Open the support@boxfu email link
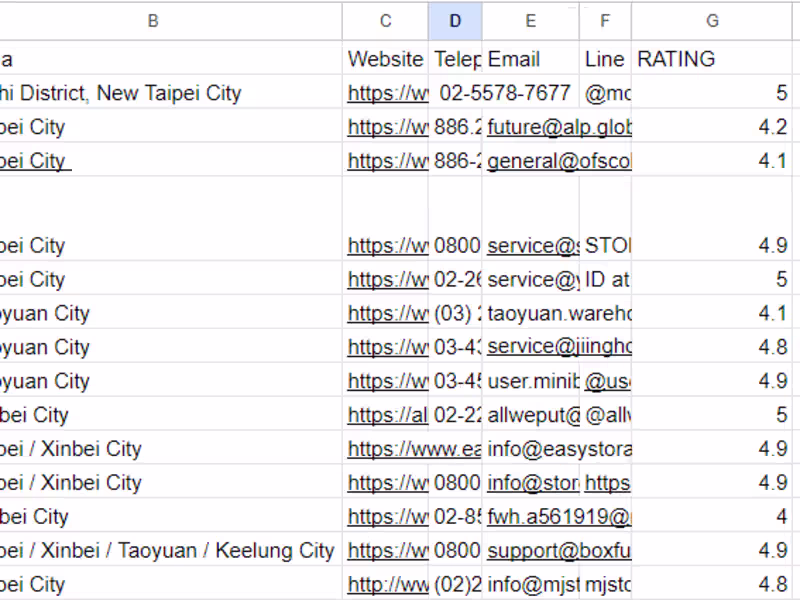The width and height of the screenshot is (800, 600). tap(559, 550)
